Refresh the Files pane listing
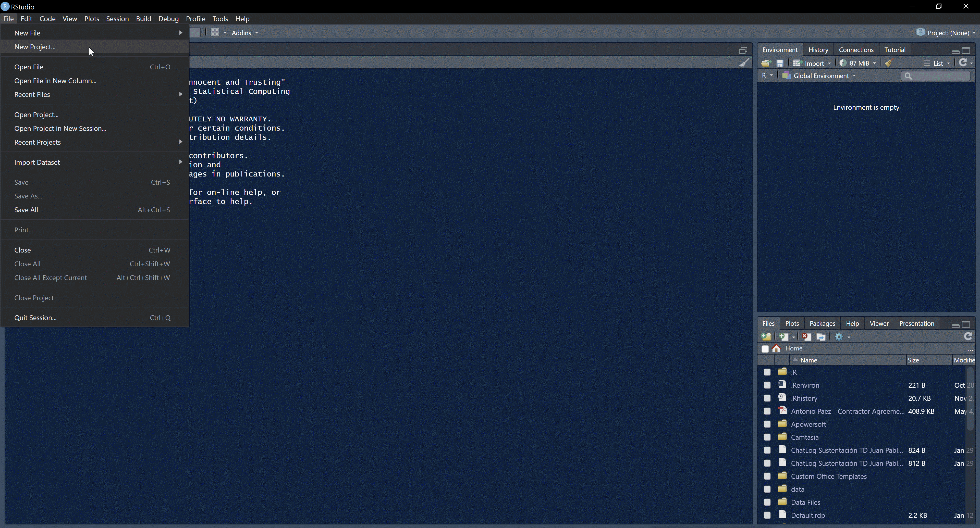The width and height of the screenshot is (980, 528). (x=968, y=336)
